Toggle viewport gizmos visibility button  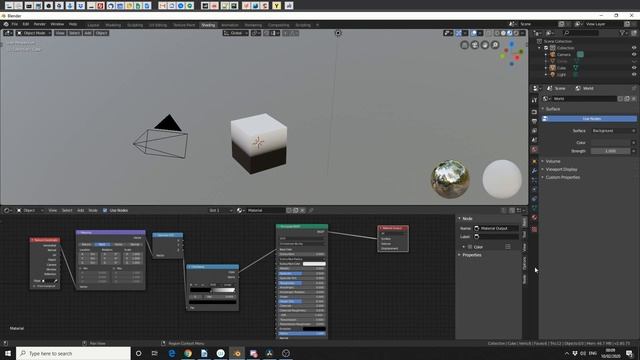(458, 33)
